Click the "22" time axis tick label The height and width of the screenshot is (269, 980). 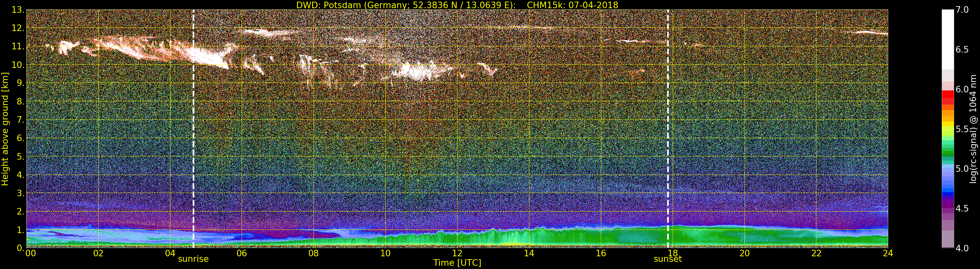point(816,253)
